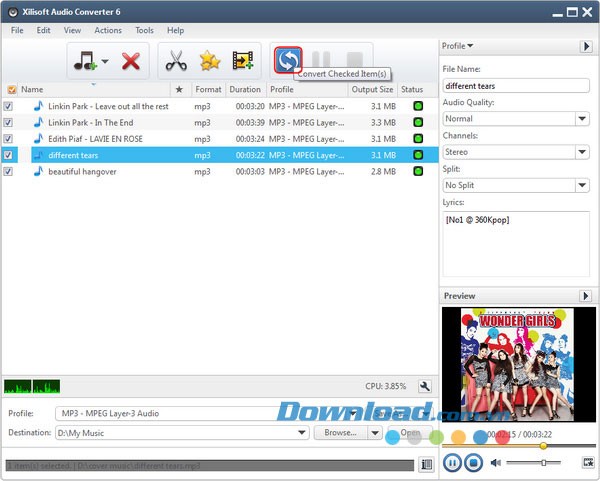
Task: Click music note icon of LAVIE EN ROSE
Action: (38, 139)
